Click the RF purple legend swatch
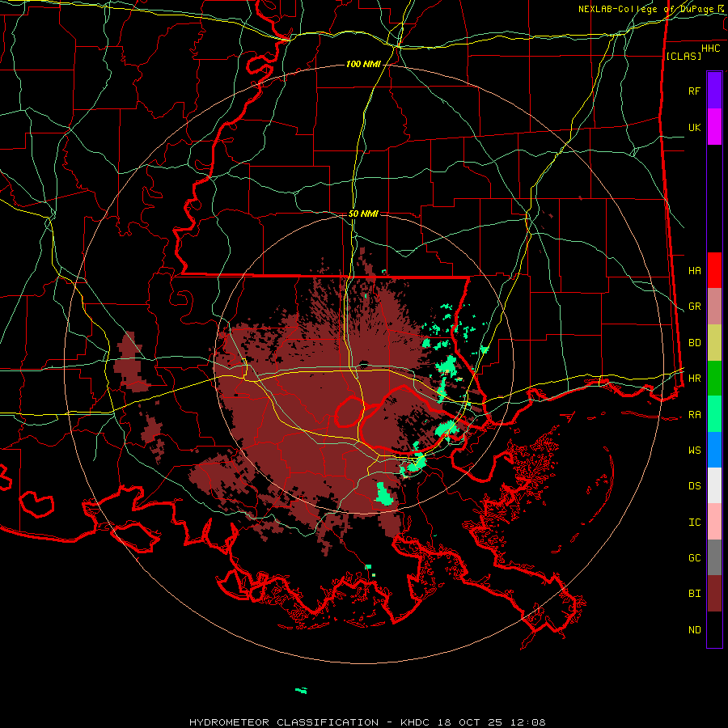Image resolution: width=728 pixels, height=728 pixels. point(714,91)
